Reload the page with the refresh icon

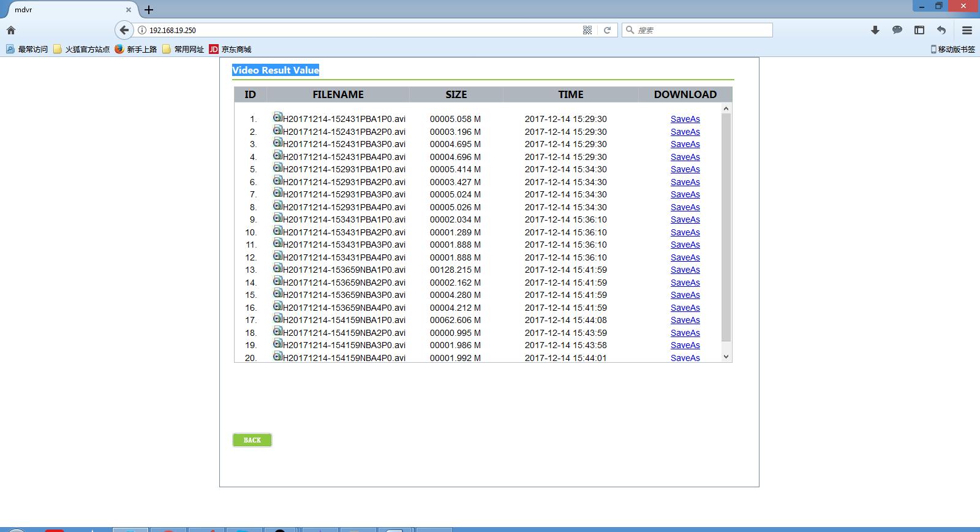click(607, 30)
